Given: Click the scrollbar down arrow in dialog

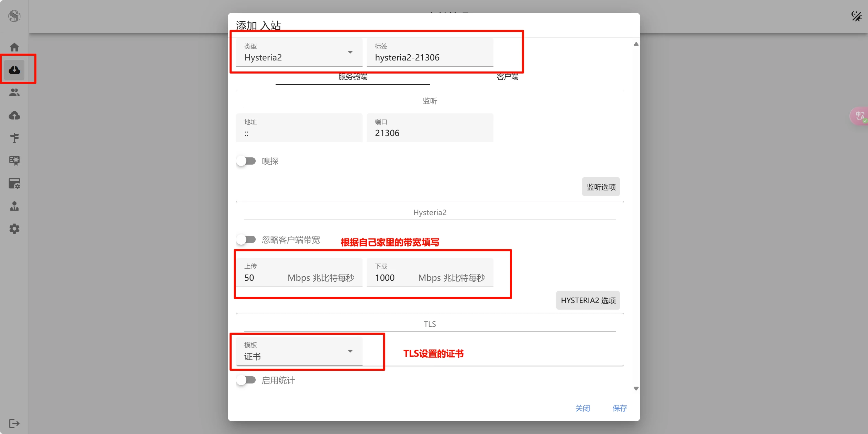Looking at the screenshot, I should 636,389.
